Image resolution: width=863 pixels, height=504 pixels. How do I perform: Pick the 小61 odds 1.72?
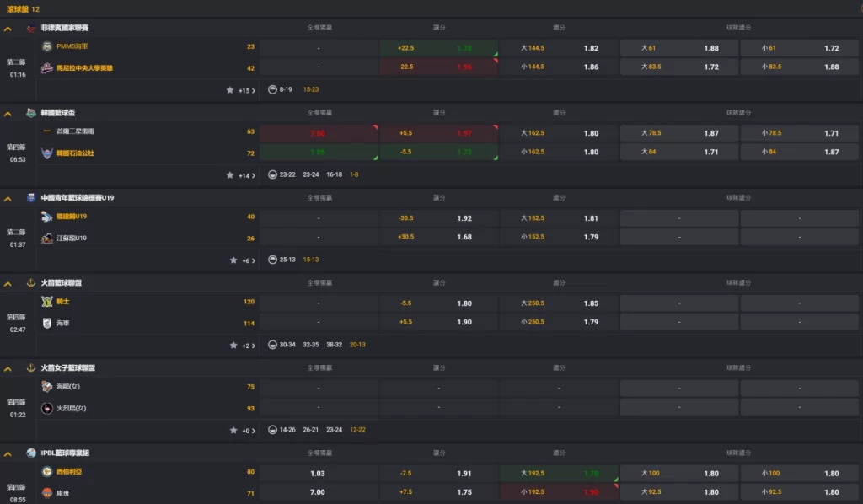tap(800, 48)
